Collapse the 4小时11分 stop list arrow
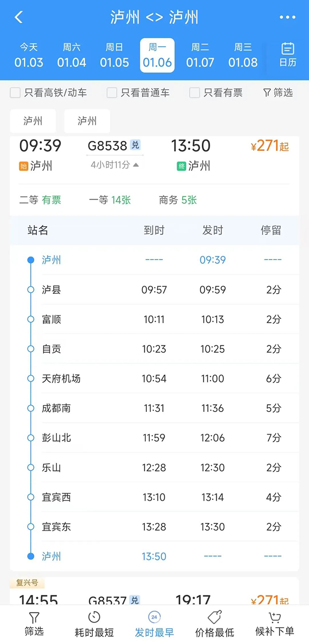The height and width of the screenshot is (644, 309). 136,165
